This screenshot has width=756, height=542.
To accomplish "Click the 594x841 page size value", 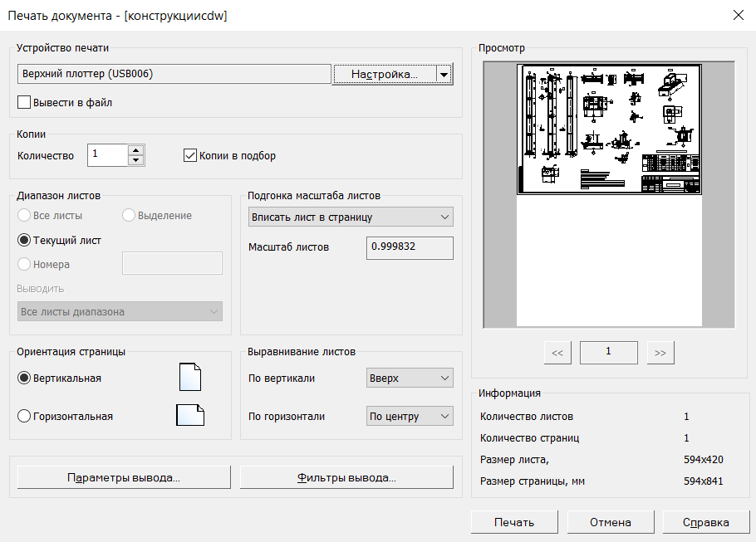I will tap(704, 481).
